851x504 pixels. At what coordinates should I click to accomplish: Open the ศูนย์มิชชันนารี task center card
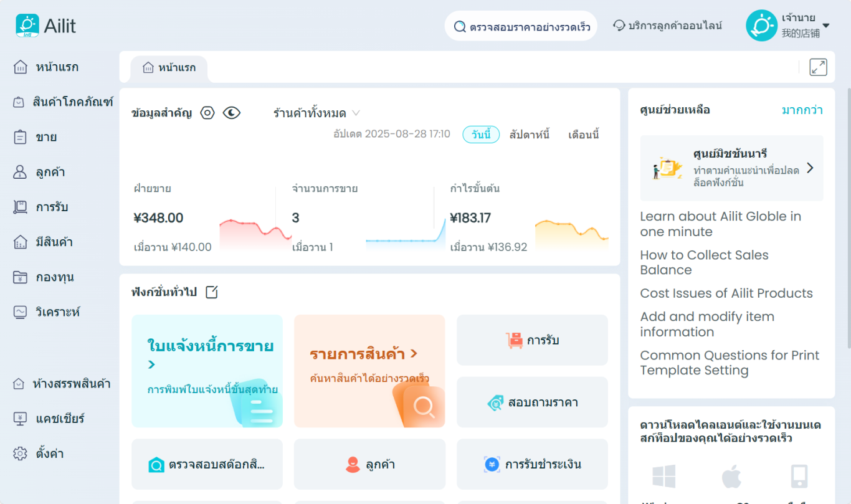click(x=731, y=168)
